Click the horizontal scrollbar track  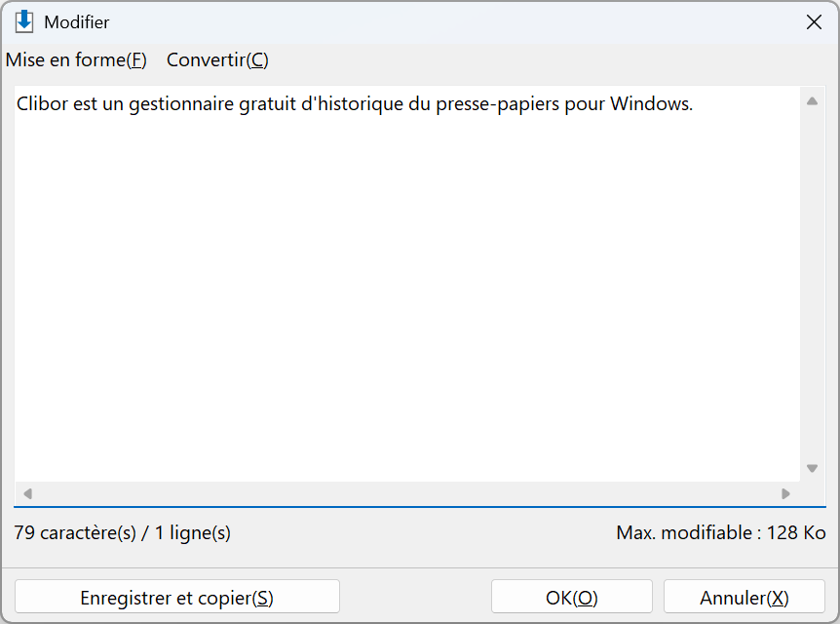[x=407, y=493]
